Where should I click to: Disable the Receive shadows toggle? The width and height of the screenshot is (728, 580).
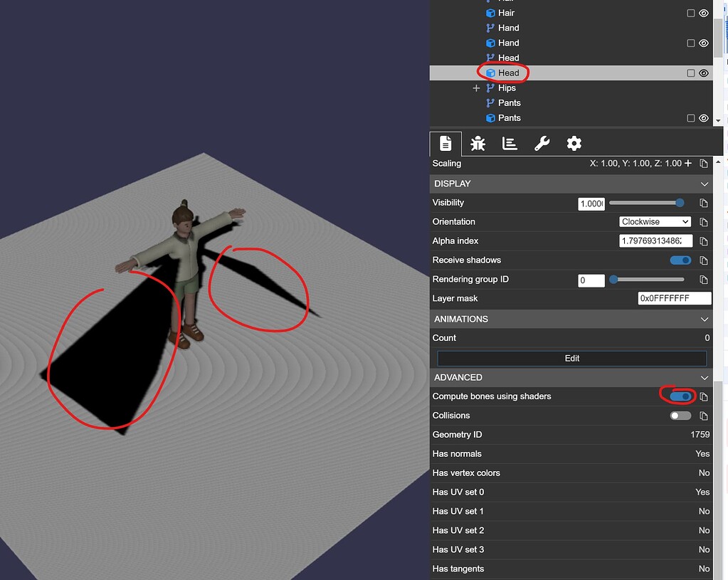(x=680, y=260)
